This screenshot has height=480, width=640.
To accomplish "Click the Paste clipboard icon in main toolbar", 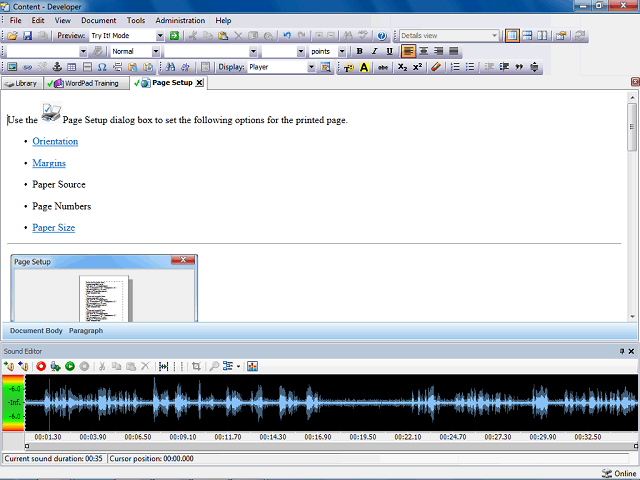I will pyautogui.click(x=223, y=36).
